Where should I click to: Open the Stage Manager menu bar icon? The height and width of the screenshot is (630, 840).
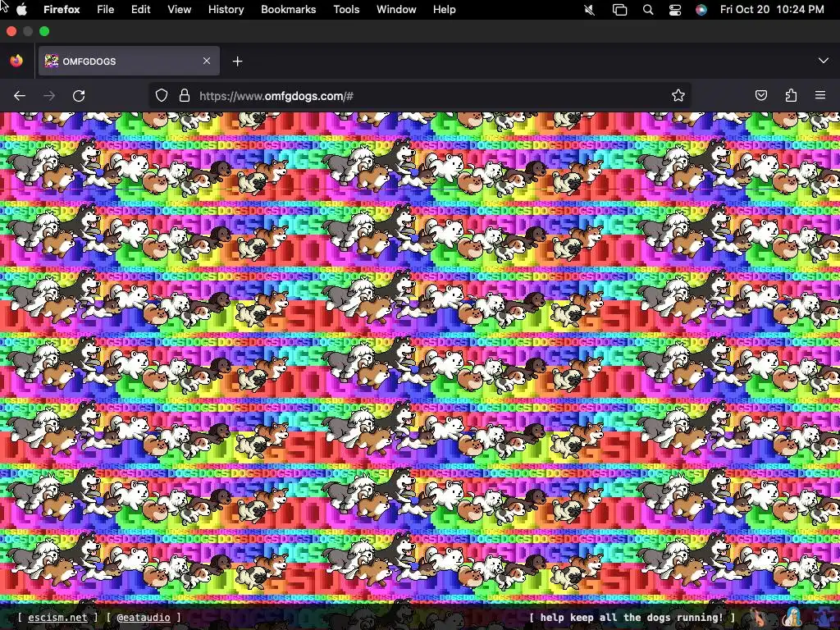620,10
